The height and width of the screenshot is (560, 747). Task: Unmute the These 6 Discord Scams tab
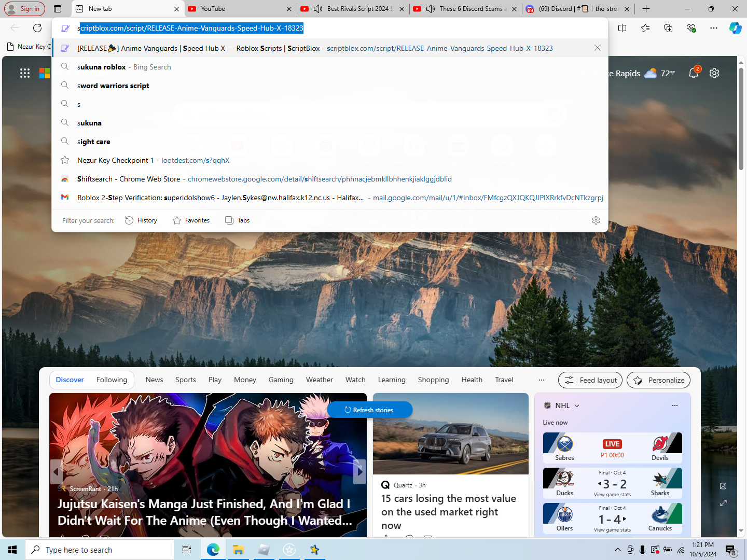431,9
